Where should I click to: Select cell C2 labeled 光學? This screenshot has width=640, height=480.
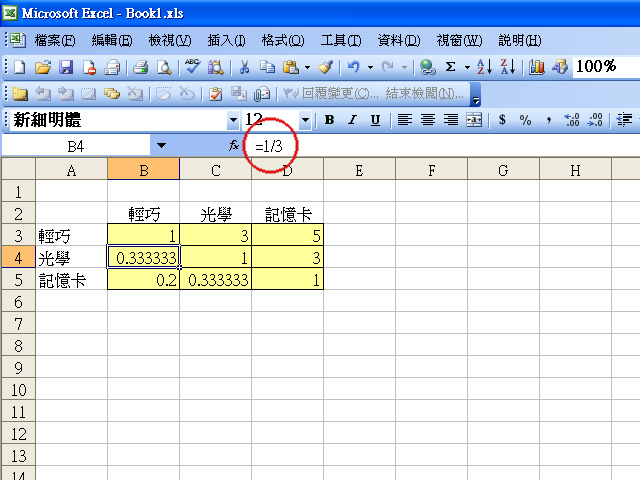click(216, 213)
